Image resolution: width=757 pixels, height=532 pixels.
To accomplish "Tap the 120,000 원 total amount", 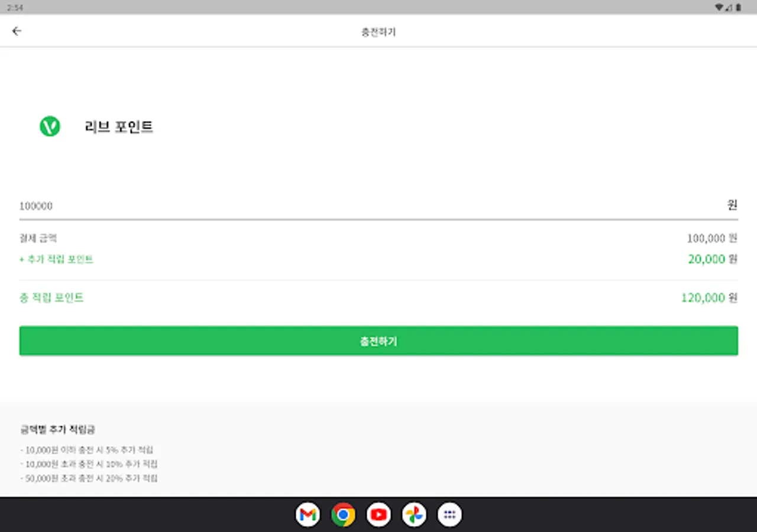I will click(709, 297).
